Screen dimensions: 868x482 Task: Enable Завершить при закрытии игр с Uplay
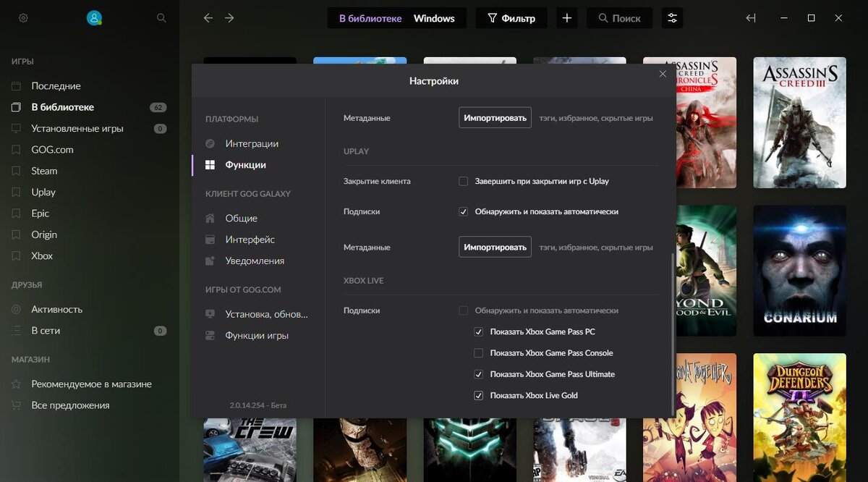463,181
